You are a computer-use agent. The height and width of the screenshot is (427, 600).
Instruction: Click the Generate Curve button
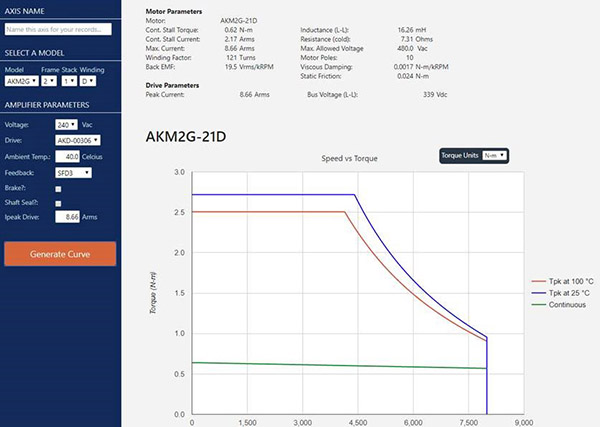60,254
